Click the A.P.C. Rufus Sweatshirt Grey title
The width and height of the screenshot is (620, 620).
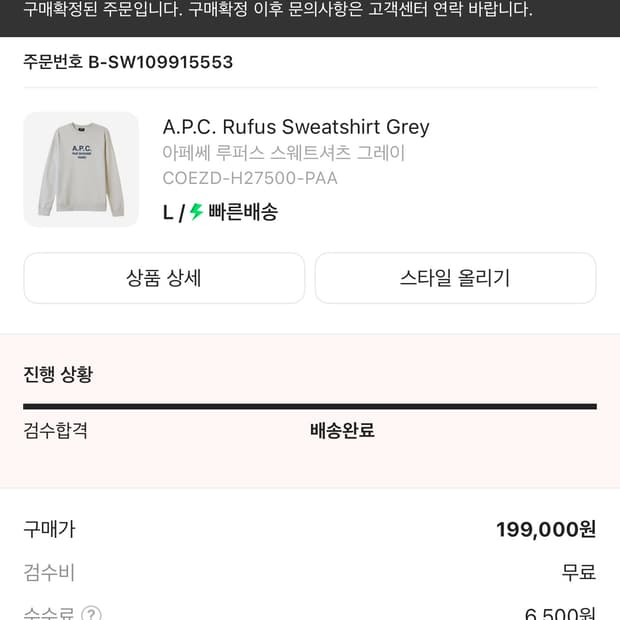point(296,127)
